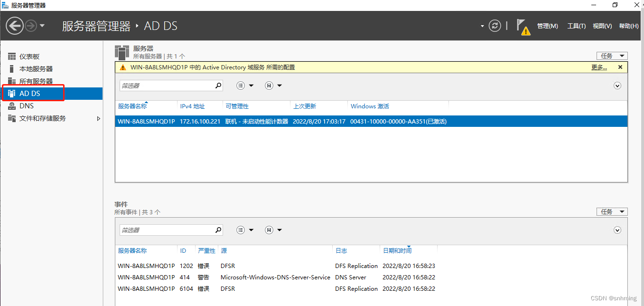Screen dimensions: 644x306
Task: Click search magnifier in servers filter
Action: click(x=218, y=86)
